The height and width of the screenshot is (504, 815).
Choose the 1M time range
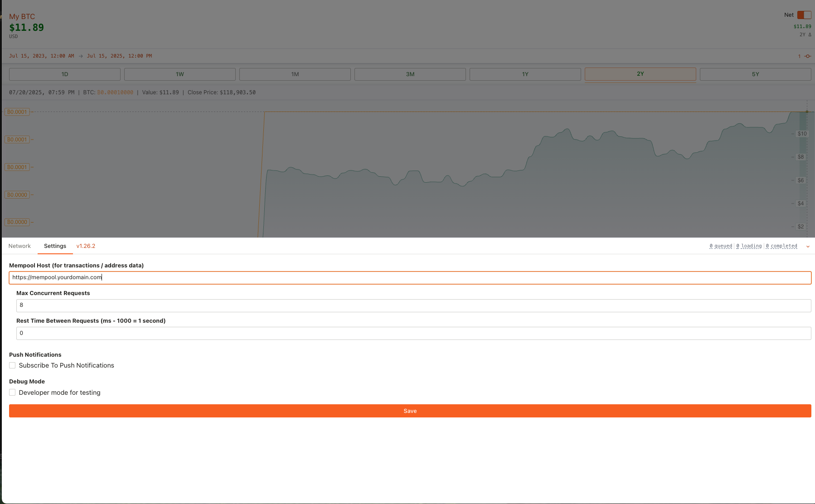[x=295, y=74]
